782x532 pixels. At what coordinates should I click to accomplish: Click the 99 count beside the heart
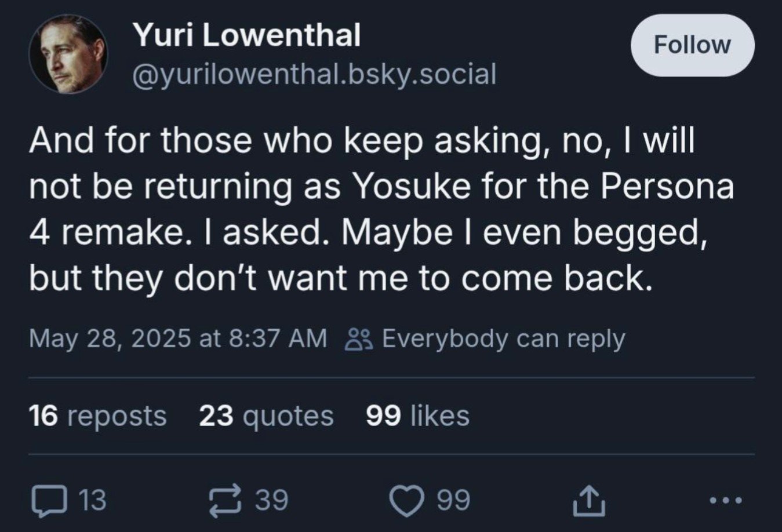coord(453,500)
